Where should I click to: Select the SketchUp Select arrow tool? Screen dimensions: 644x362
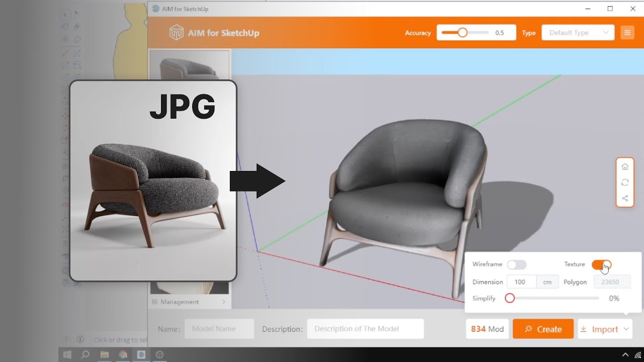[x=65, y=15]
